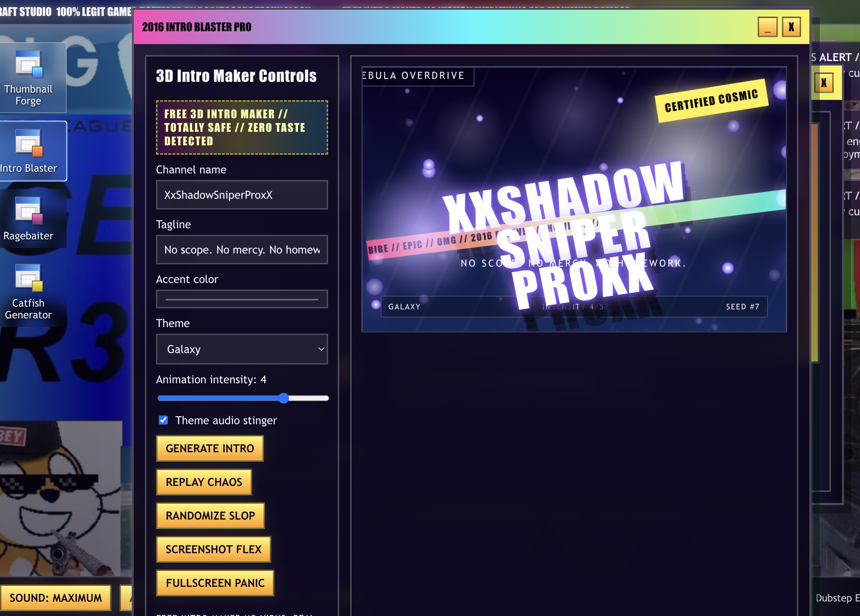Activate the FULLSCREEN PANIC button
Viewport: 860px width, 616px height.
[x=215, y=583]
